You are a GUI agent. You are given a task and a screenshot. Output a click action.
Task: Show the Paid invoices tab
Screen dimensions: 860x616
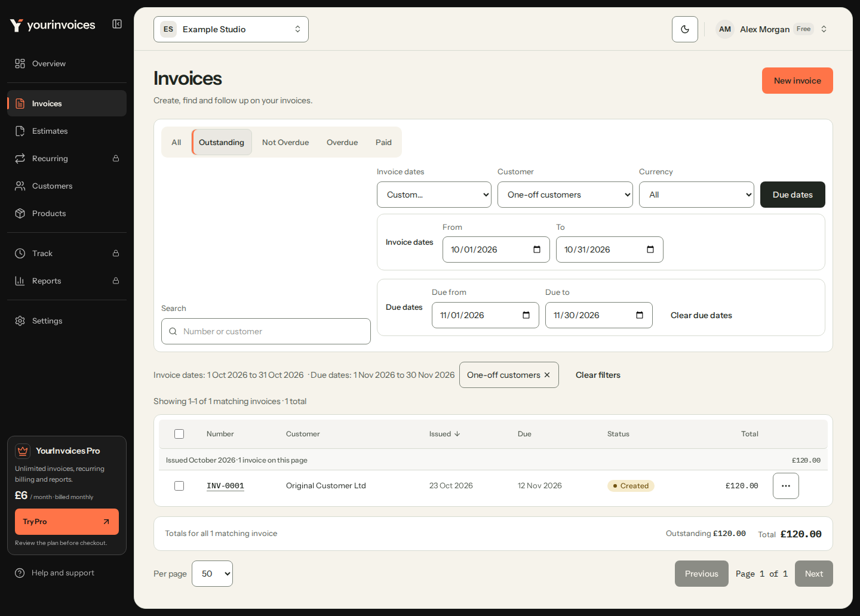383,143
